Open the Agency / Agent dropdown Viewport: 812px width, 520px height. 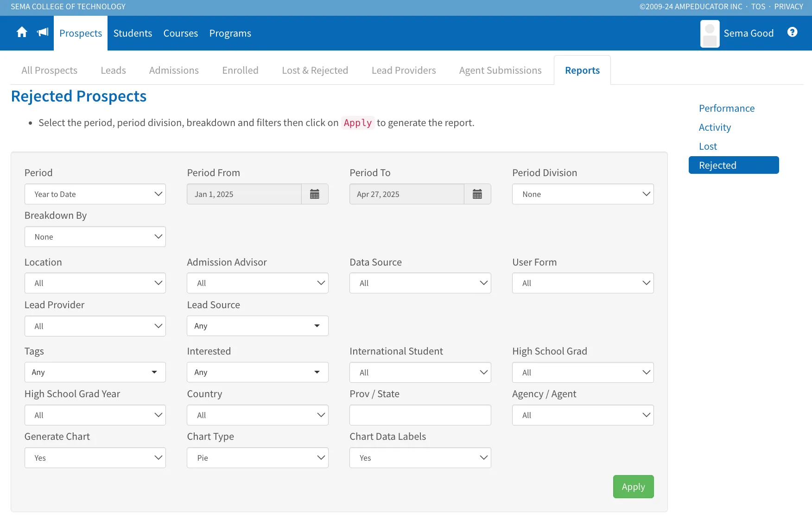(x=583, y=415)
